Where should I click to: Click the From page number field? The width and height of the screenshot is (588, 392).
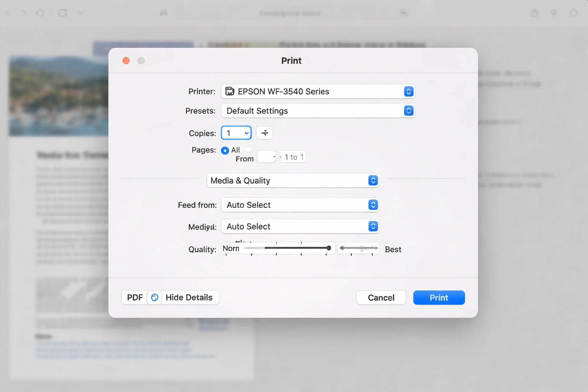pos(266,157)
